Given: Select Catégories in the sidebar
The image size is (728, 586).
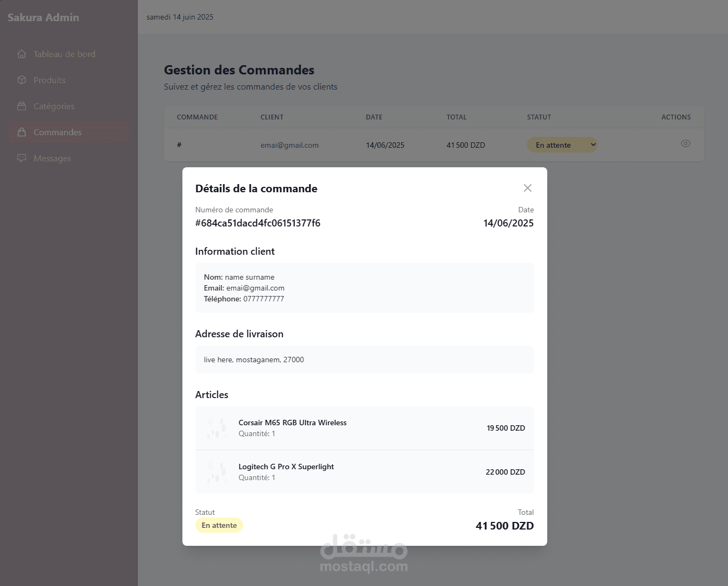Looking at the screenshot, I should [x=54, y=106].
